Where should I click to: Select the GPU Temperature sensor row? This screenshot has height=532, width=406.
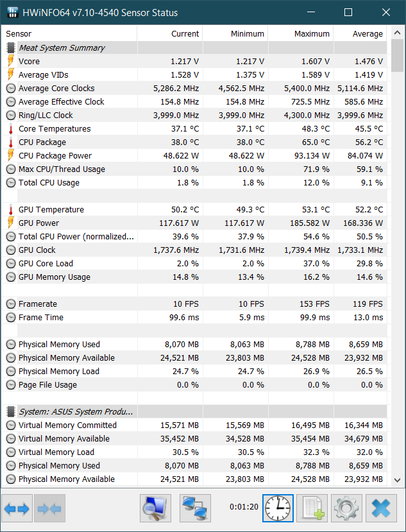tap(194, 210)
